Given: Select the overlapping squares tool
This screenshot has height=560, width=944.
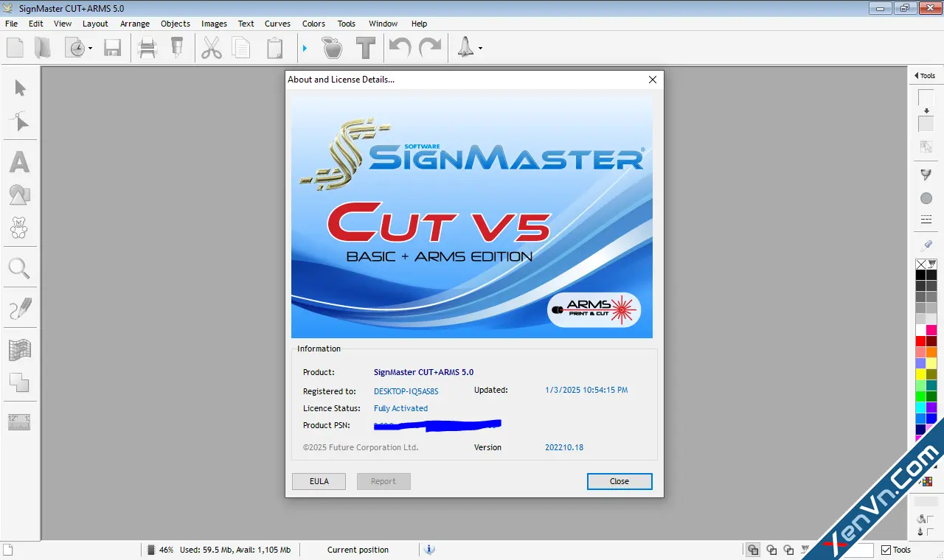Looking at the screenshot, I should tap(19, 382).
